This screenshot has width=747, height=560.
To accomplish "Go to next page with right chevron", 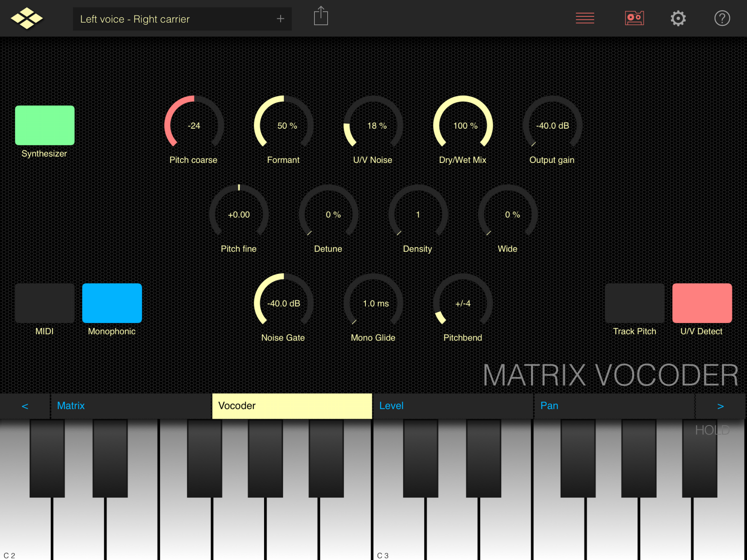I will [x=720, y=406].
